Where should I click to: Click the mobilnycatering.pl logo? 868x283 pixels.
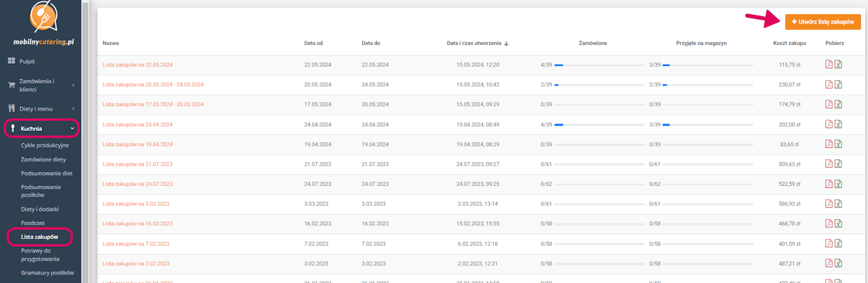click(x=43, y=25)
